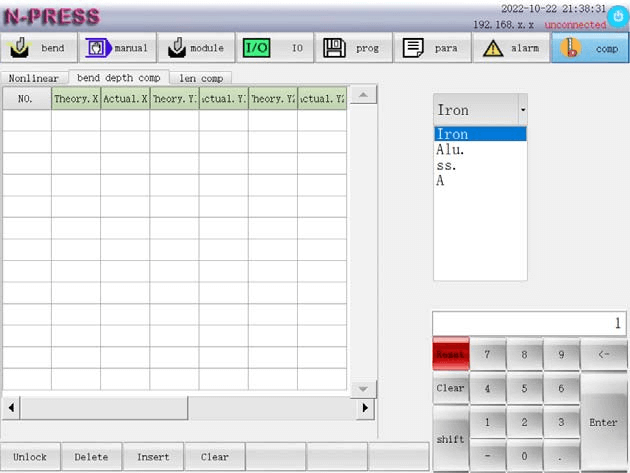Viewport: 630px width, 473px height.
Task: Open the I/O status icon
Action: coord(257,48)
